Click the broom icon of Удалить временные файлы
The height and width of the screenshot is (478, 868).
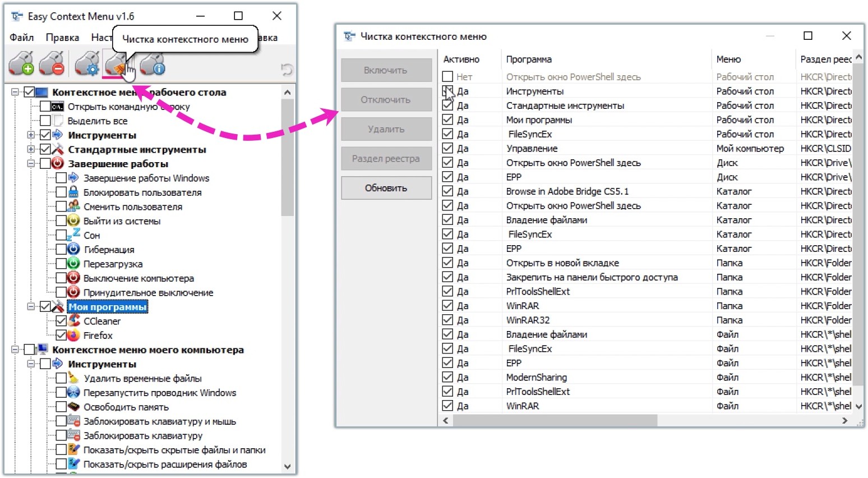[x=73, y=378]
